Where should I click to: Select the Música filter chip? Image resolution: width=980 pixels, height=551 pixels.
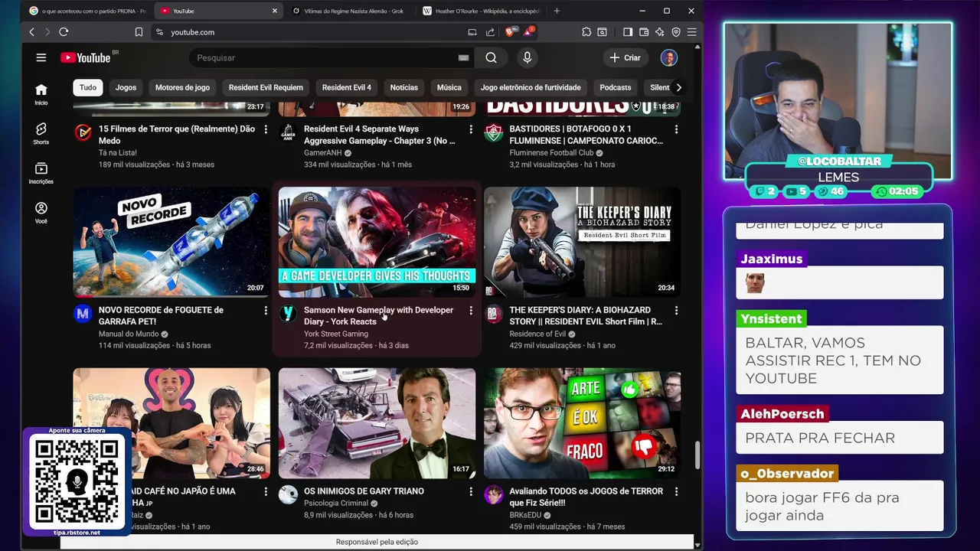(449, 87)
